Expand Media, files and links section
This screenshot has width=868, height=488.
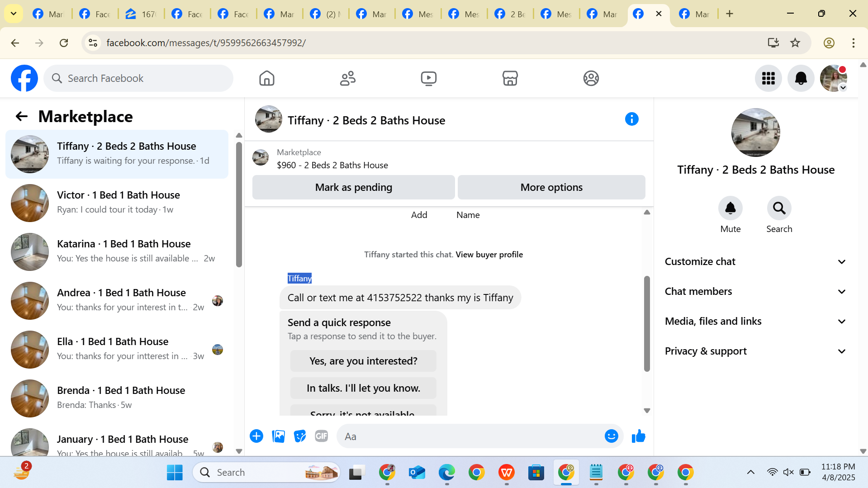[755, 321]
